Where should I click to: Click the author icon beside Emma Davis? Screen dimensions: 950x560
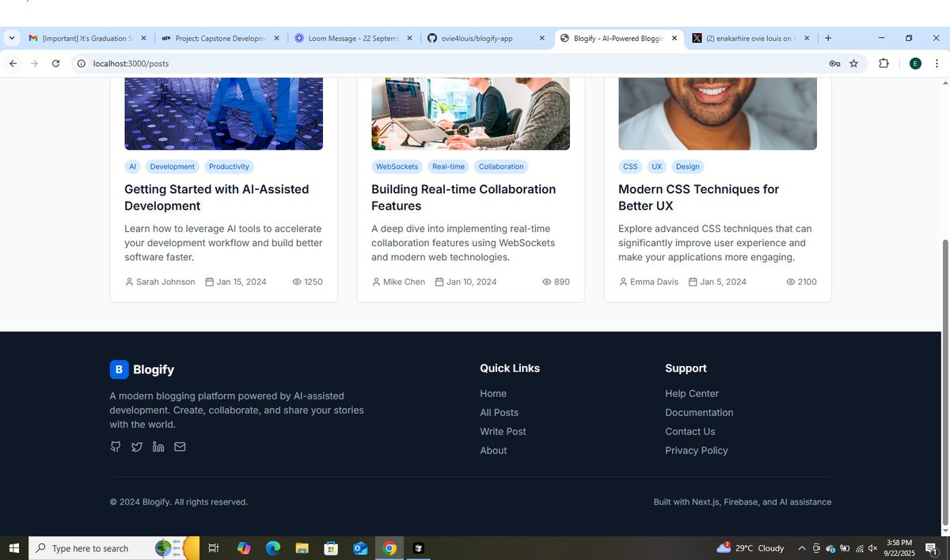tap(623, 282)
